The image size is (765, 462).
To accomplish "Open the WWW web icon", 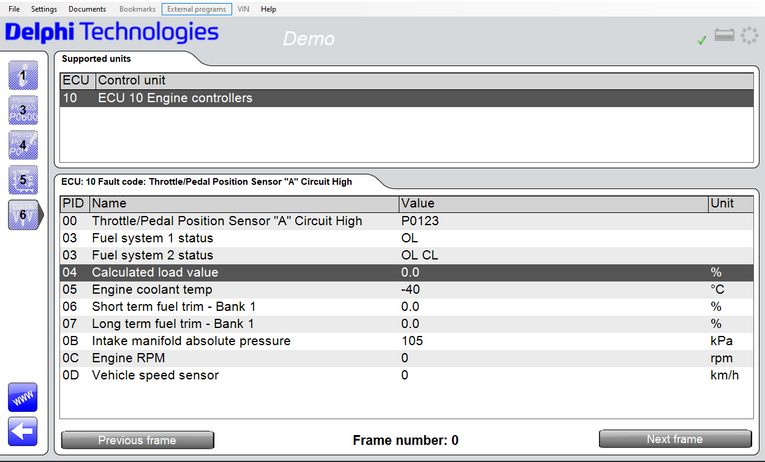I will [22, 397].
